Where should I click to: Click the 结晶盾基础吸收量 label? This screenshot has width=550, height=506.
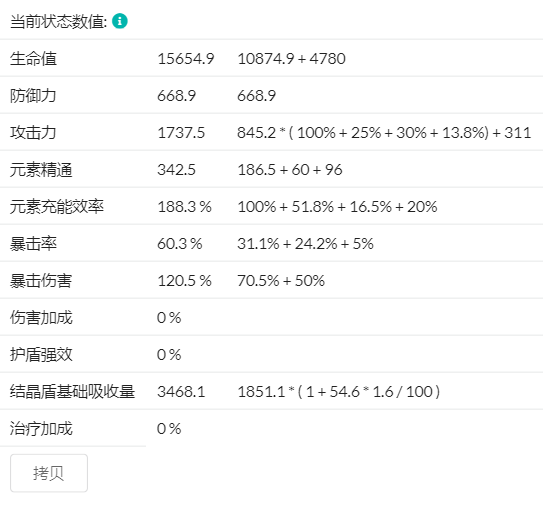[72, 392]
